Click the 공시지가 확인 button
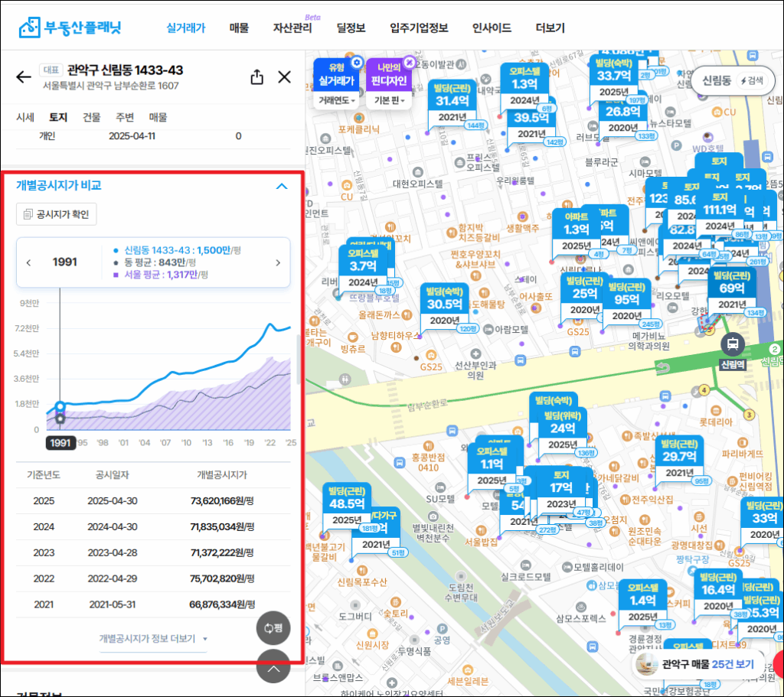 coord(57,214)
